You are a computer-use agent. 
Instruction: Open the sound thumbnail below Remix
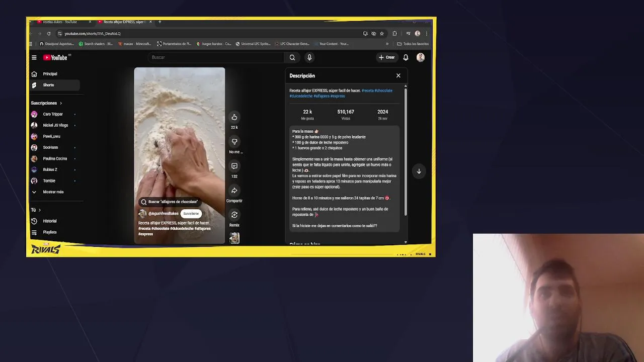tap(234, 238)
